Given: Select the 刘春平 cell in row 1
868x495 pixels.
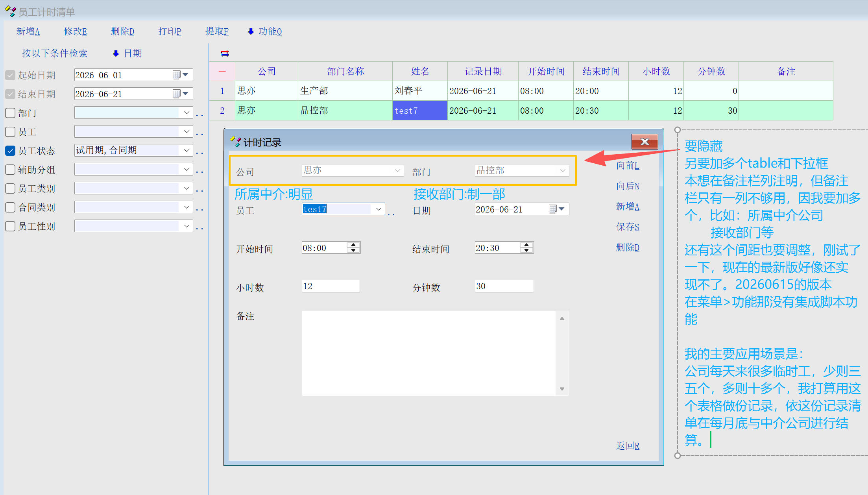Looking at the screenshot, I should [420, 91].
